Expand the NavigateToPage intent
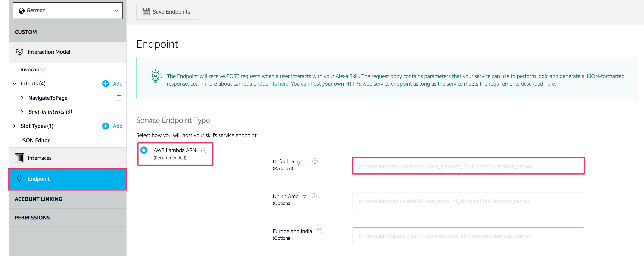This screenshot has width=644, height=256. click(x=22, y=98)
